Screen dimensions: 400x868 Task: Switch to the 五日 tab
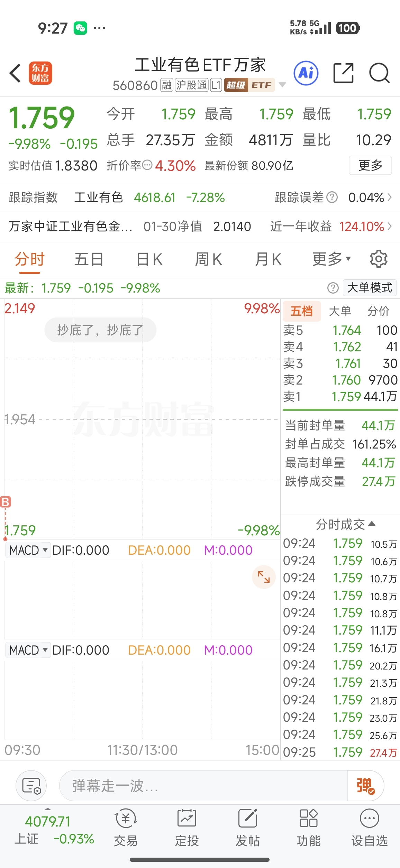(x=89, y=259)
